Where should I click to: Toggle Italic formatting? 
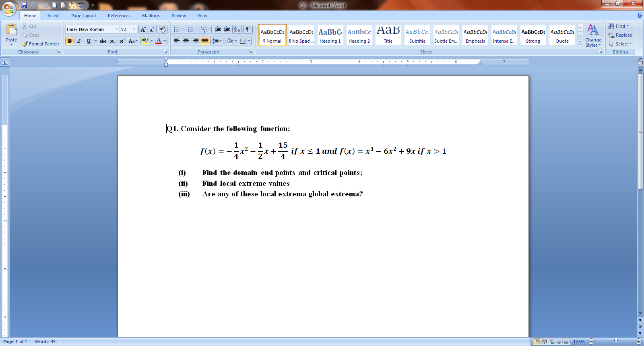click(79, 41)
